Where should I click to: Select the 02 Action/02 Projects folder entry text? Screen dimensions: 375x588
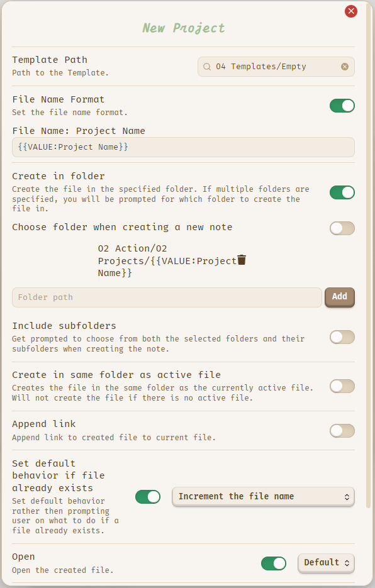167,260
